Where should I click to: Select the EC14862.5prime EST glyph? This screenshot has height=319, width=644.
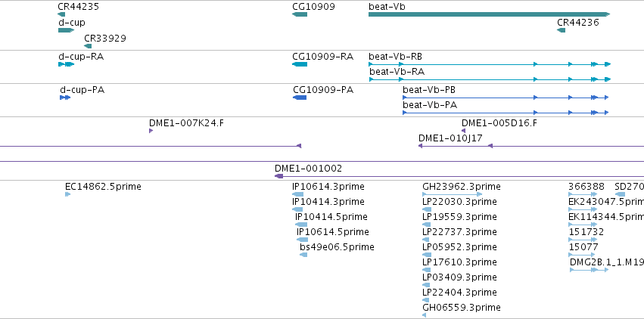[68, 194]
